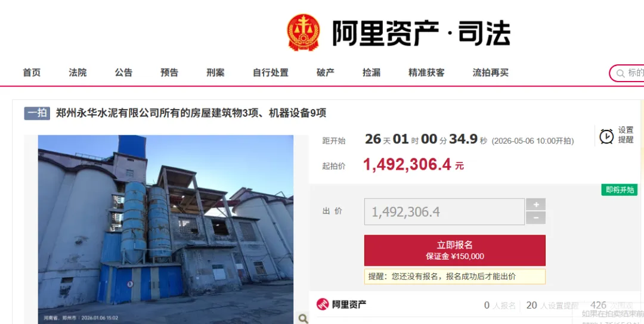Click the 即将开始 green status tag
Image resolution: width=644 pixels, height=324 pixels.
pos(620,190)
